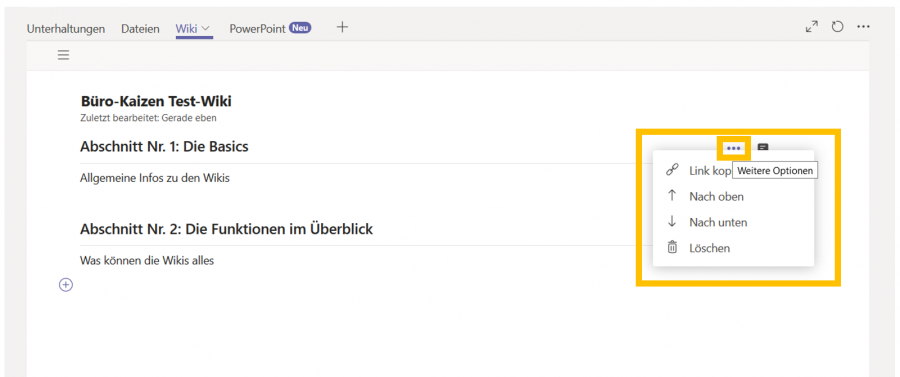Click the three dots beside Abschnitt Nr. 1
The image size is (900, 377).
[x=734, y=148]
